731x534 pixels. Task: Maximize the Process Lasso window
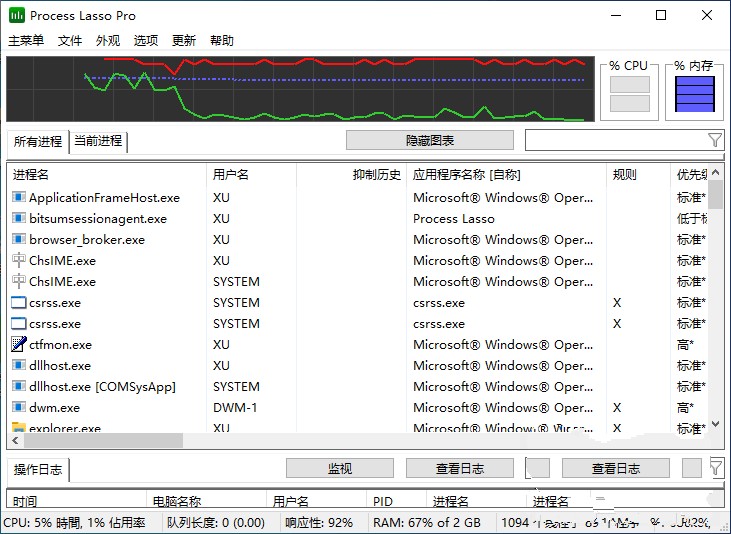pyautogui.click(x=661, y=15)
